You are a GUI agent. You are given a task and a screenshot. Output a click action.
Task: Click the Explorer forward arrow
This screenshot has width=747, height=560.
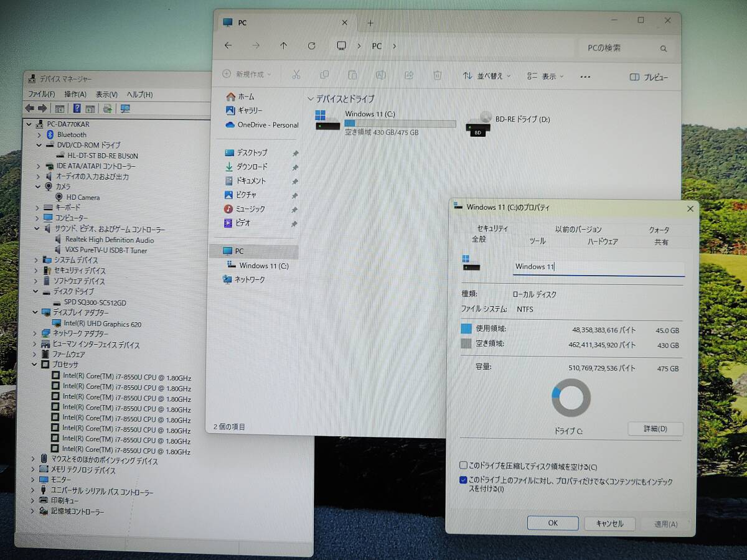coord(256,45)
